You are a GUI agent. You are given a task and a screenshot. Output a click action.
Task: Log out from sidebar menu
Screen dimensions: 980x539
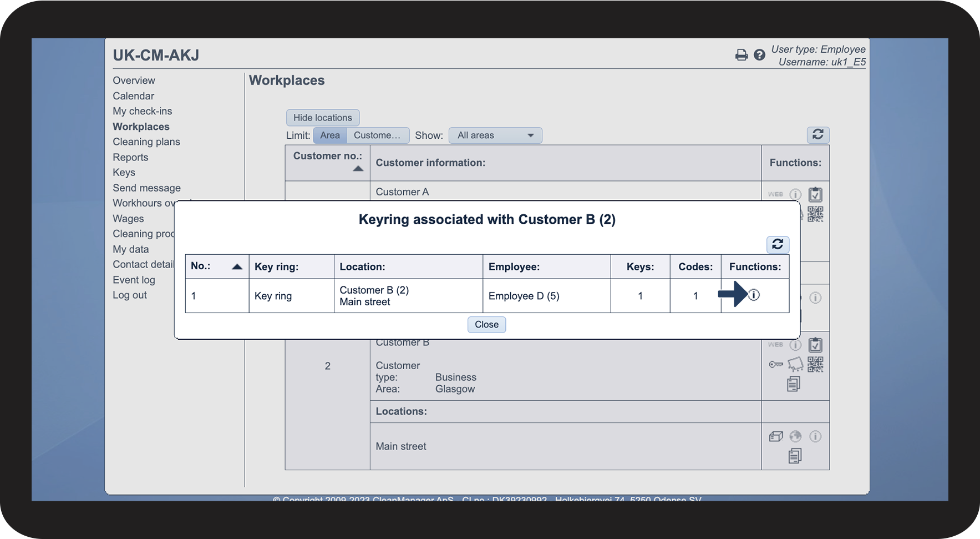(x=130, y=295)
